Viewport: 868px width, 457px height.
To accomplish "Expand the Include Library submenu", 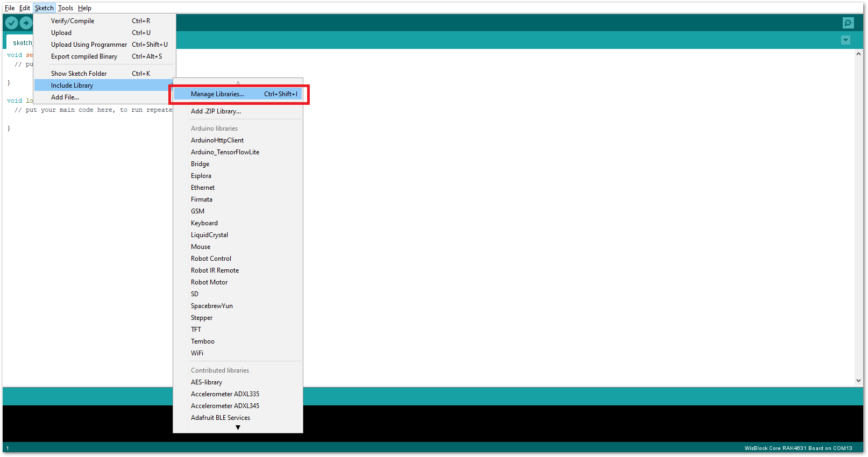I will pos(104,85).
